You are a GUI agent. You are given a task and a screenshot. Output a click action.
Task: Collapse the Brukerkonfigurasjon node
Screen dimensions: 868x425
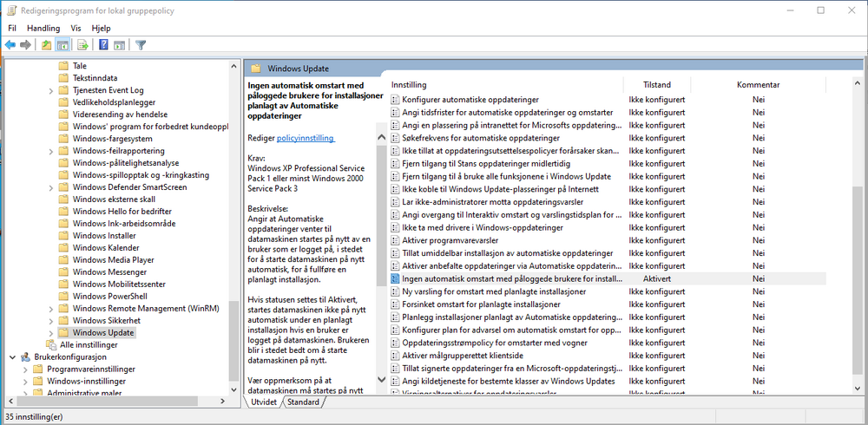(11, 356)
